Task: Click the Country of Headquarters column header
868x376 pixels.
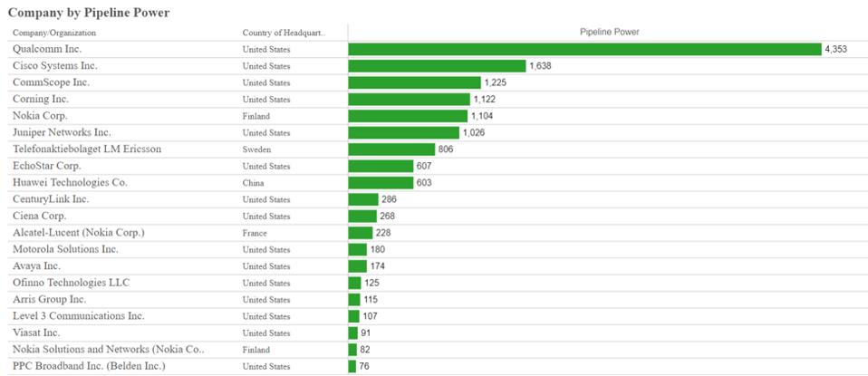Action: (283, 33)
